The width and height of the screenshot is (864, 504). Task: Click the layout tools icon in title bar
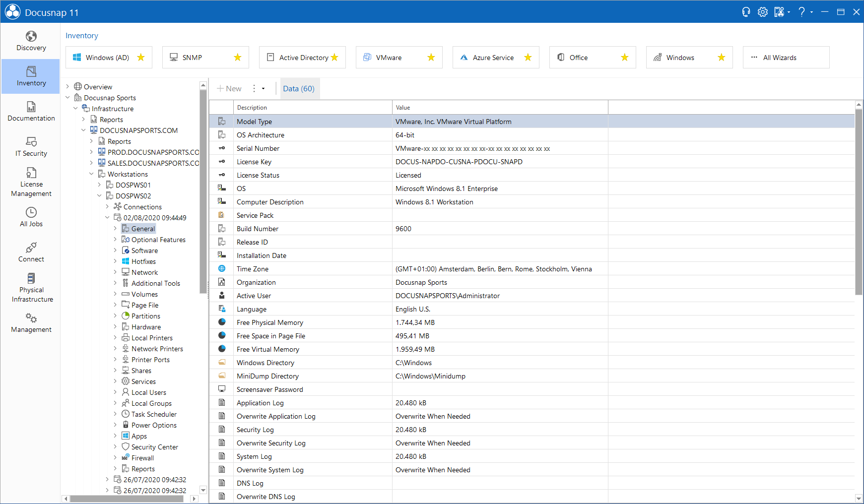tap(779, 12)
